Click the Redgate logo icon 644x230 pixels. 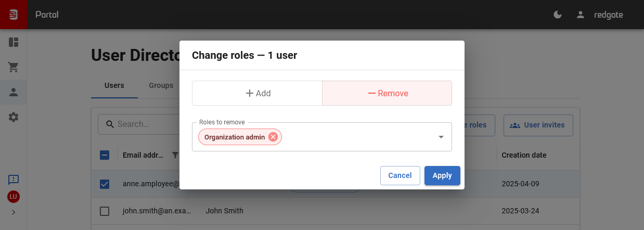point(14,15)
